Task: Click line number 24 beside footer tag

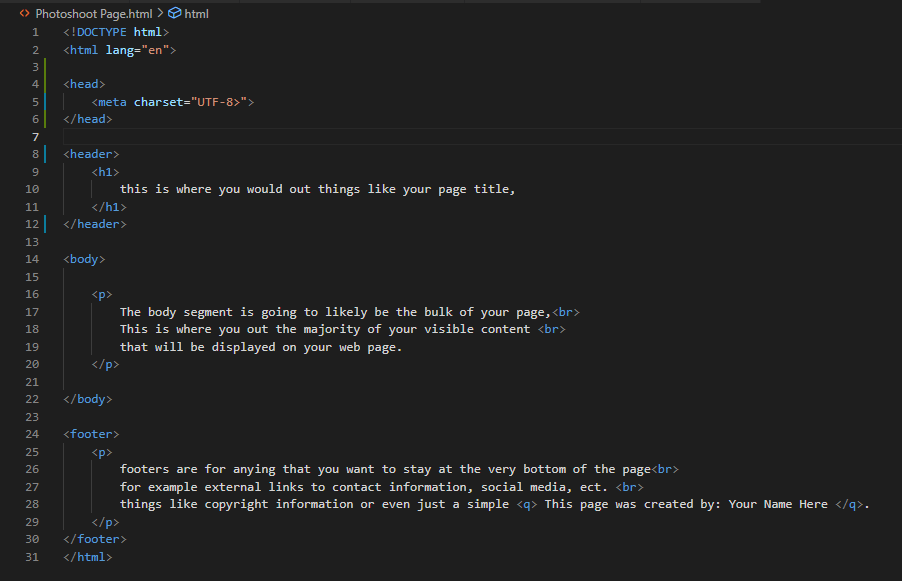Action: coord(32,434)
